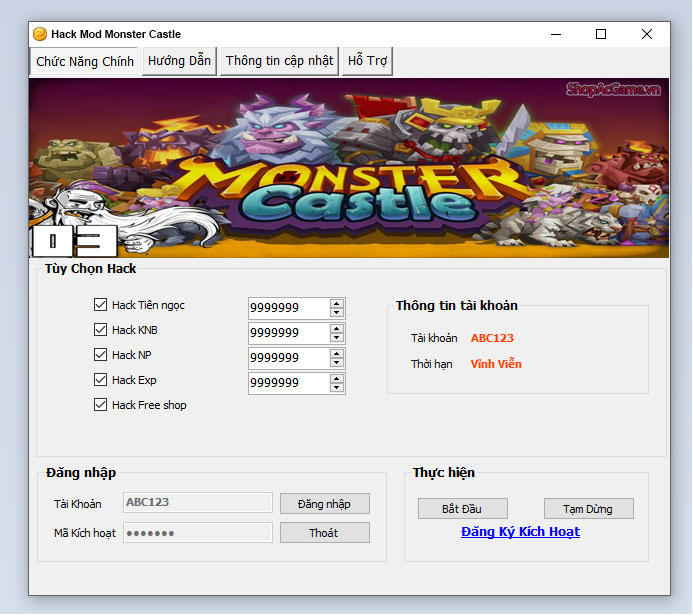Decrease the Hack Tiên ngọc value with down arrow
693x616 pixels.
pos(337,312)
